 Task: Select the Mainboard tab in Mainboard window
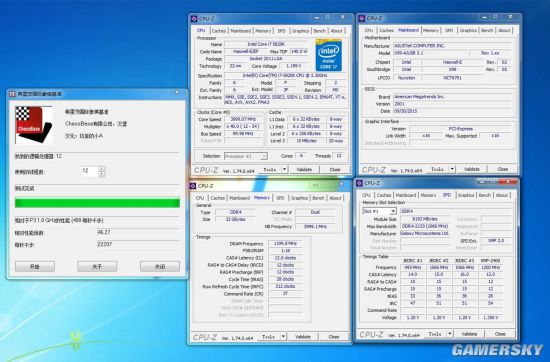pos(408,30)
